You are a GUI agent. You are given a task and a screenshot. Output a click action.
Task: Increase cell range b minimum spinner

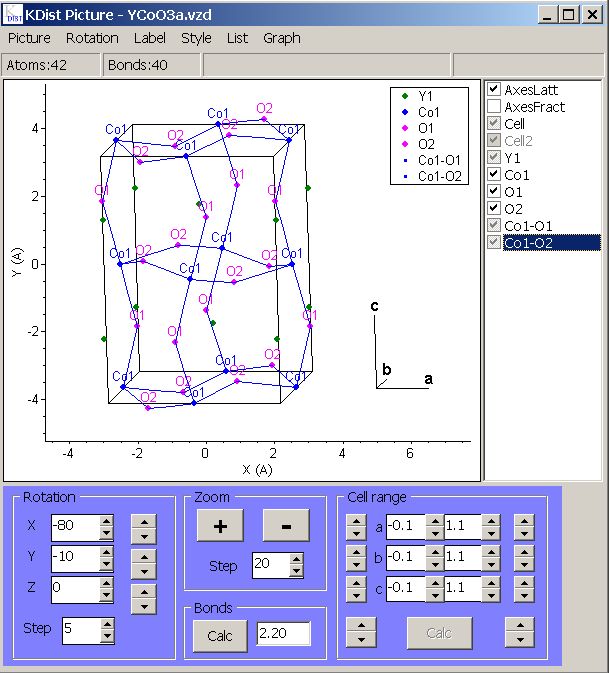tap(435, 552)
